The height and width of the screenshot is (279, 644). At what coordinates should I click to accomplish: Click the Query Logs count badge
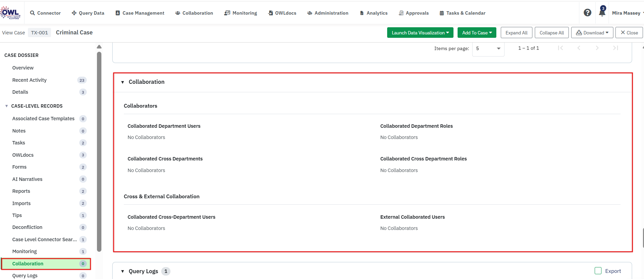(x=166, y=271)
